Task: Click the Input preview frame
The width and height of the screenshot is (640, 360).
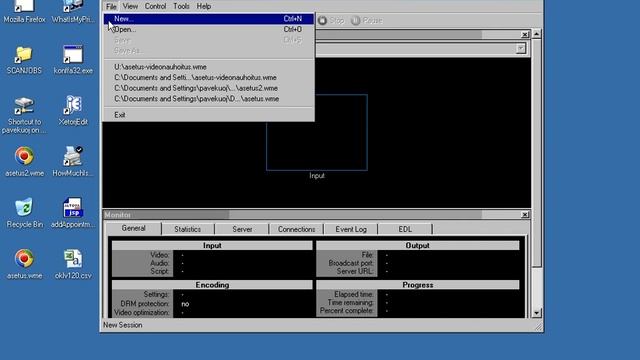Action: pos(317,132)
